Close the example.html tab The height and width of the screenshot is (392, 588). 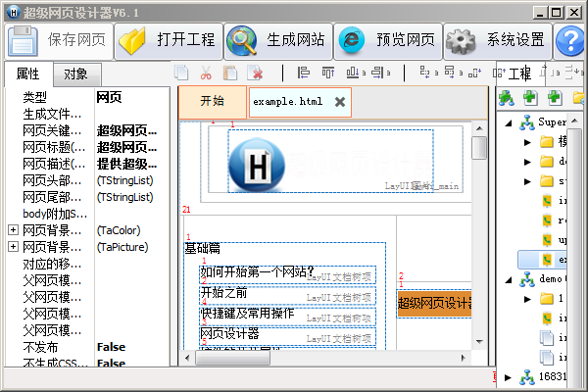click(340, 102)
